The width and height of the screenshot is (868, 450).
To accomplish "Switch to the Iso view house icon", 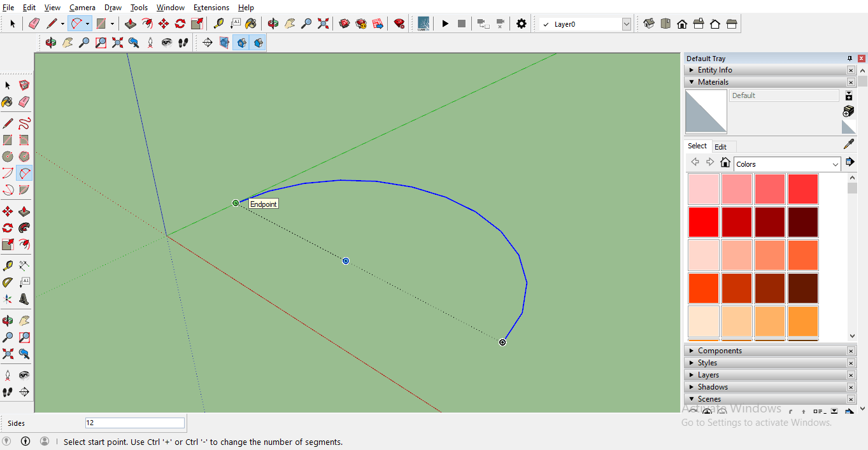I will 649,24.
